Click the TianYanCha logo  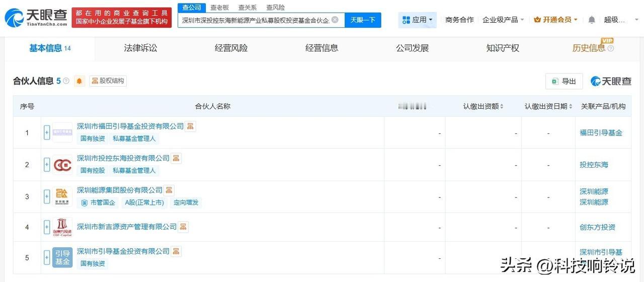coord(36,17)
